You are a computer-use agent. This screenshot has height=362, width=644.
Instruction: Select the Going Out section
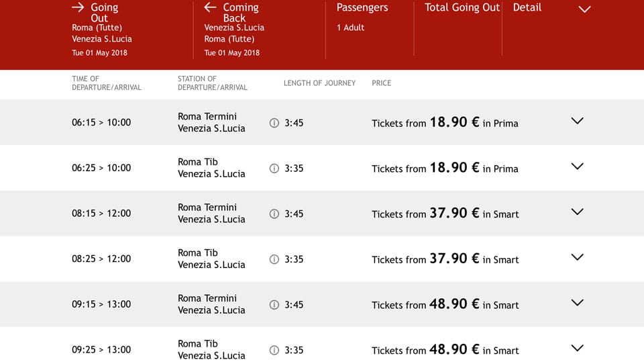tap(131, 30)
